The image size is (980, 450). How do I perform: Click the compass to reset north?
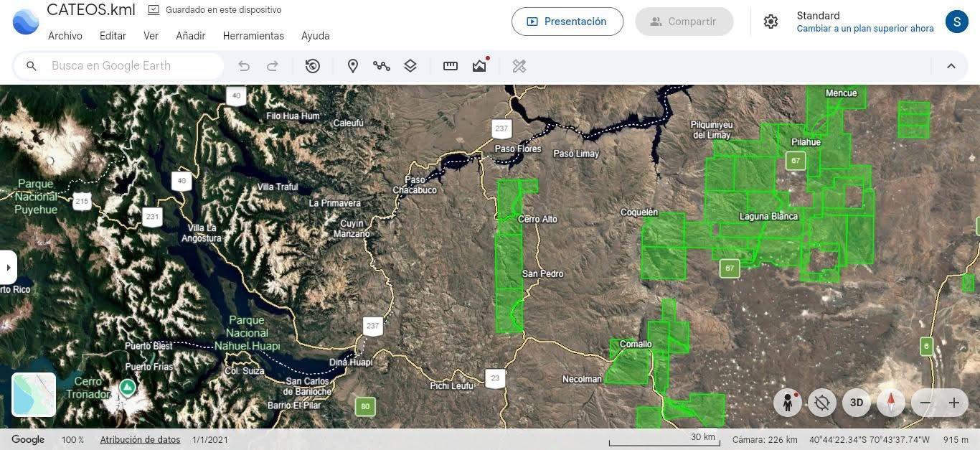click(891, 403)
